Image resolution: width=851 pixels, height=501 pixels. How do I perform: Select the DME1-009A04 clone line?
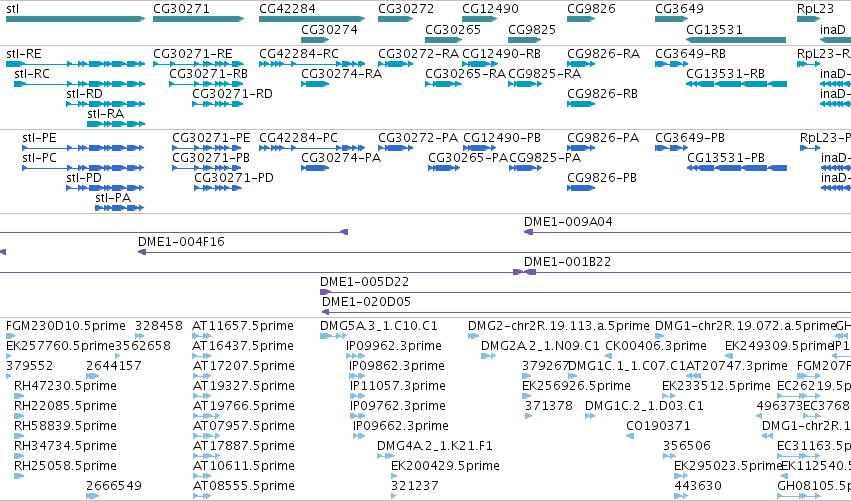(687, 232)
